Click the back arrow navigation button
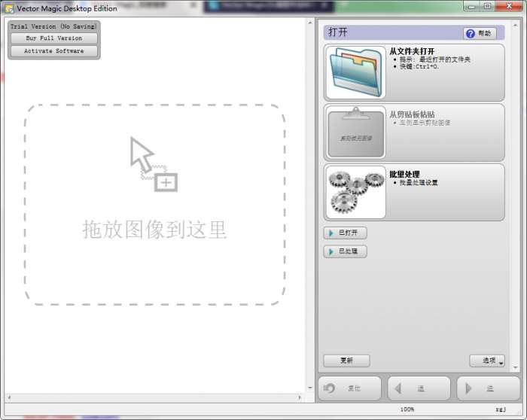The image size is (527, 420). click(419, 388)
